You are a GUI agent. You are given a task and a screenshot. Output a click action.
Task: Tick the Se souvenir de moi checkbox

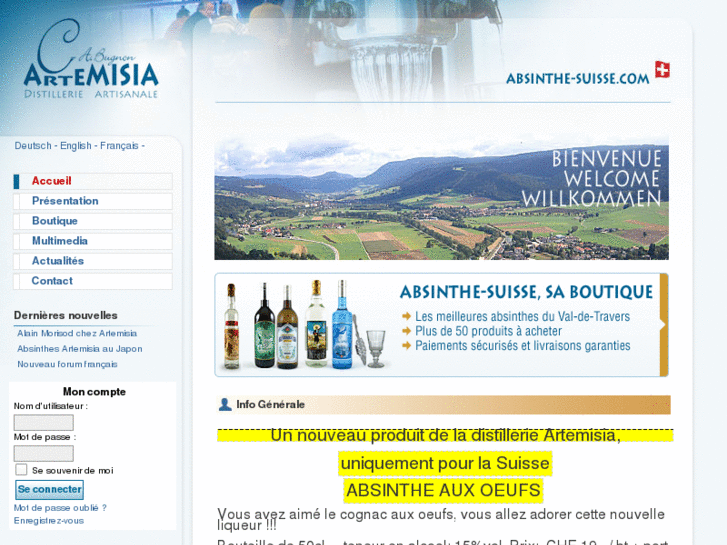click(21, 469)
